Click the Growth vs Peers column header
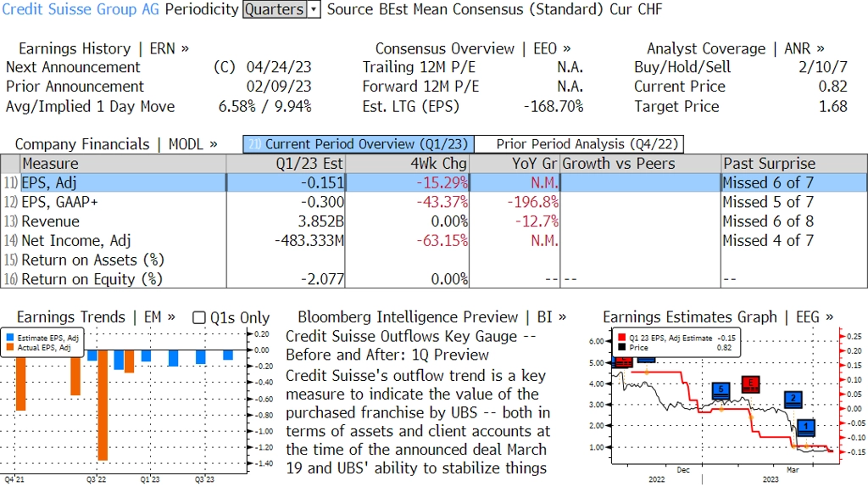Viewport: 868px width, 487px height. tap(641, 164)
